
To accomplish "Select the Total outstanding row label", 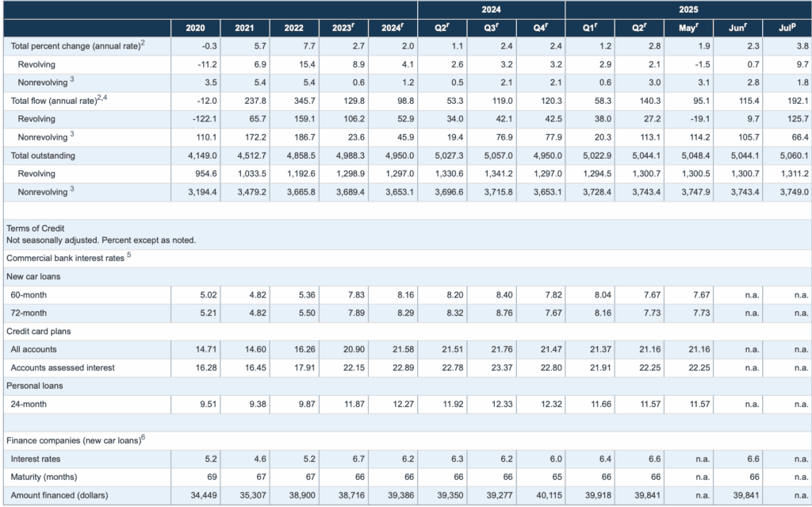I will coord(45,156).
